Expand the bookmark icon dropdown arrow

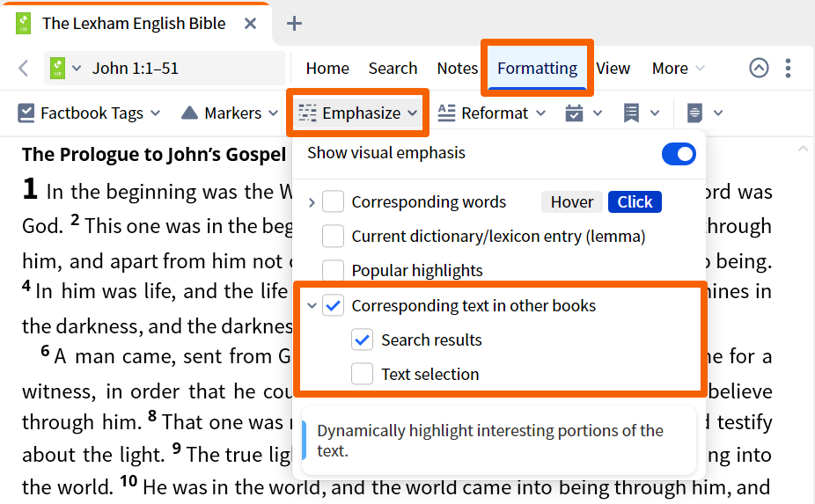(x=655, y=113)
